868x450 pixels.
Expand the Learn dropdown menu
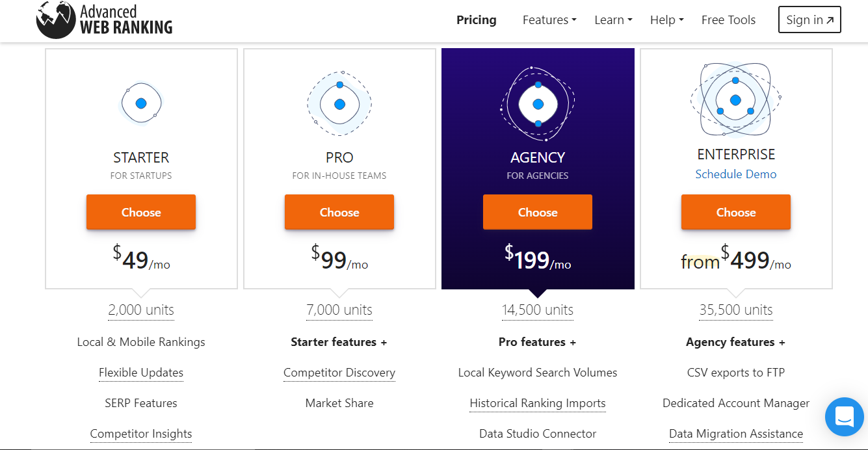pyautogui.click(x=613, y=20)
